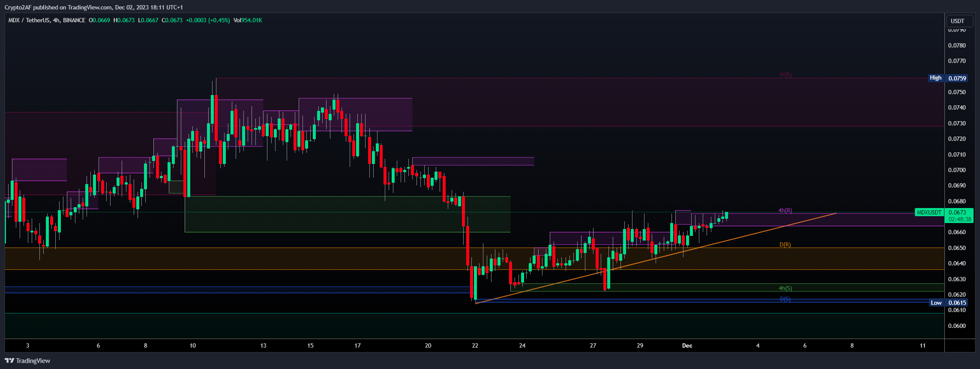980x369 pixels.
Task: Click the D(R) daily resistance label
Action: 785,244
